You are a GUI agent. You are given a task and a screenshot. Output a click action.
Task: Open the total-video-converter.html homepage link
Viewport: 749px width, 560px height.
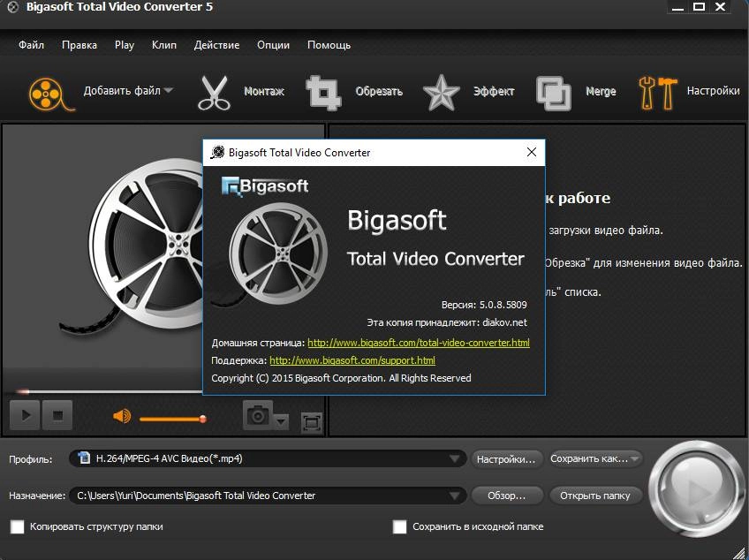click(419, 343)
